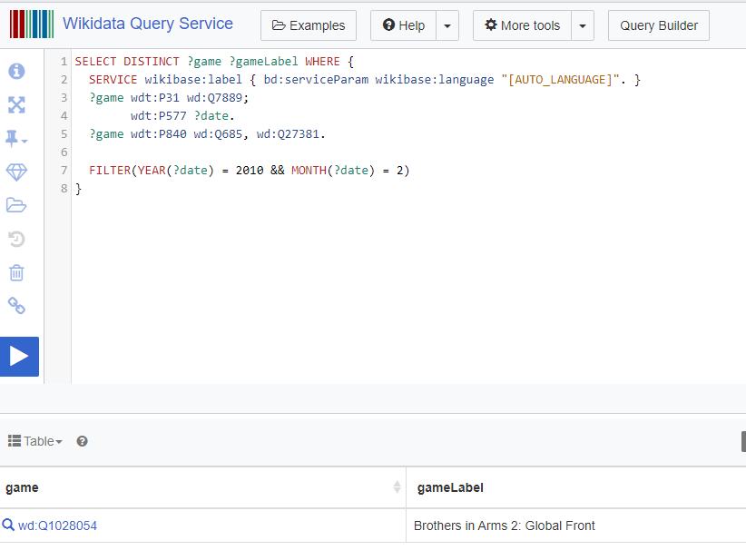Open the More tools menu

522,25
